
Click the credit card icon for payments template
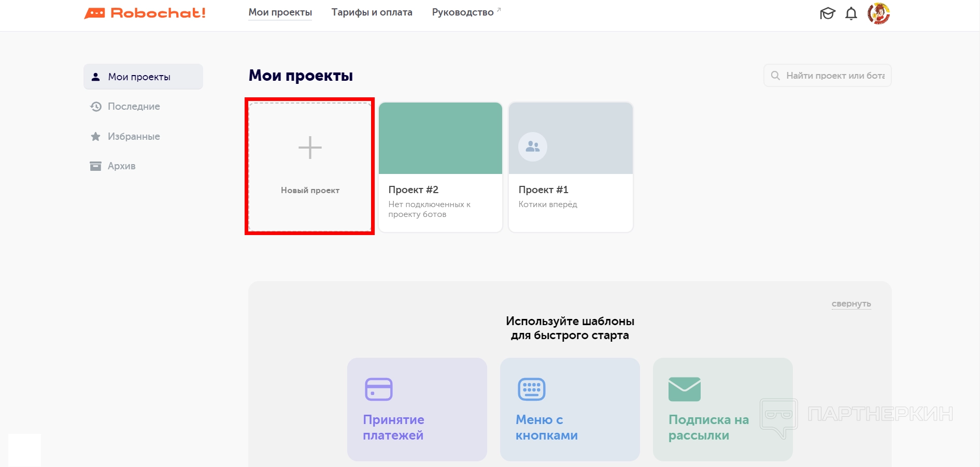[379, 389]
